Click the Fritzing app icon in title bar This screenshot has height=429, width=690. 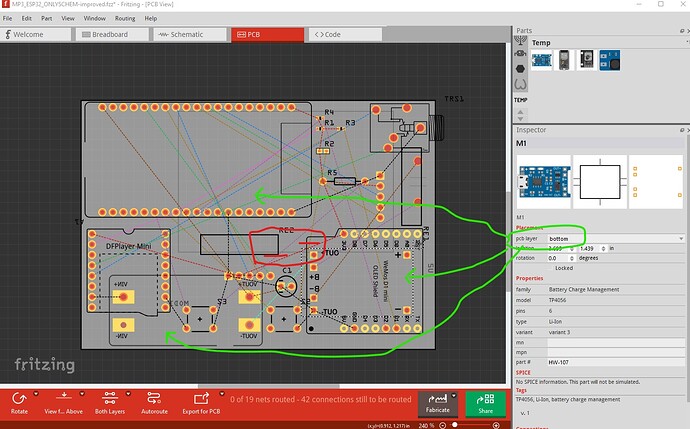(6, 4)
